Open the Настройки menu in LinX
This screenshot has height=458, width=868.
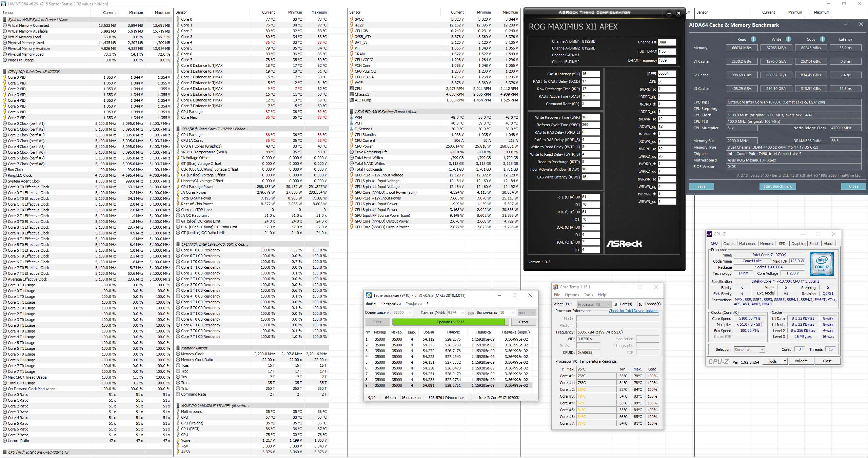(x=390, y=304)
